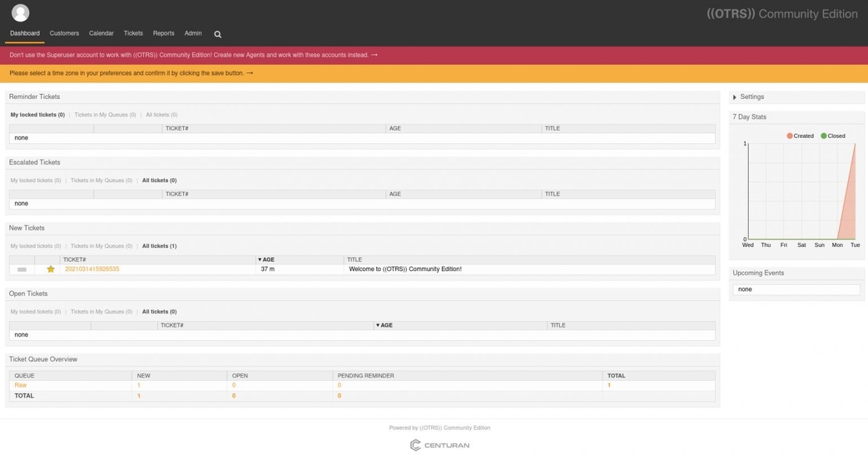
Task: Star the Welcome ticket as favorite
Action: click(50, 268)
